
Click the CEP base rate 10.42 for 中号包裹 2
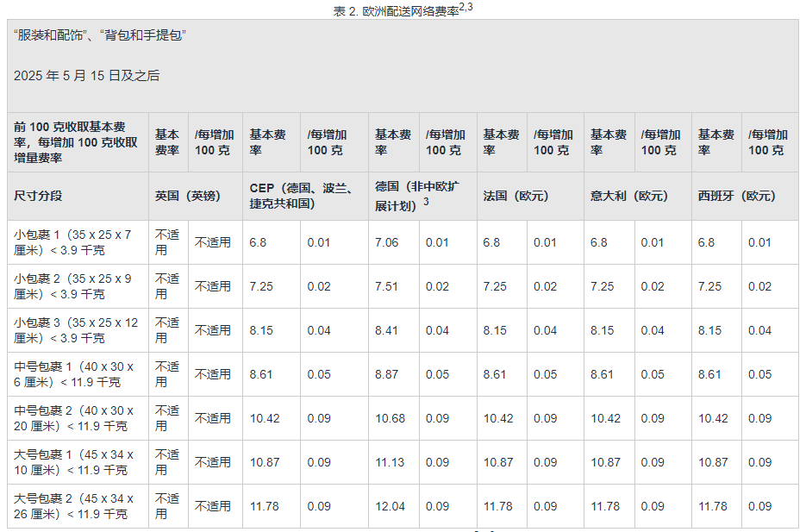pos(265,418)
